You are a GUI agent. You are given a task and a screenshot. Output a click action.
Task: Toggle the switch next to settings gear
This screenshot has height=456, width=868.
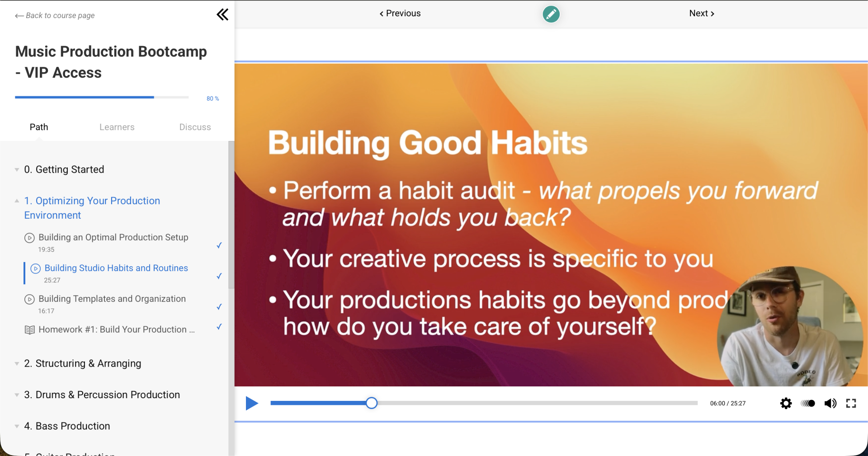pyautogui.click(x=808, y=403)
